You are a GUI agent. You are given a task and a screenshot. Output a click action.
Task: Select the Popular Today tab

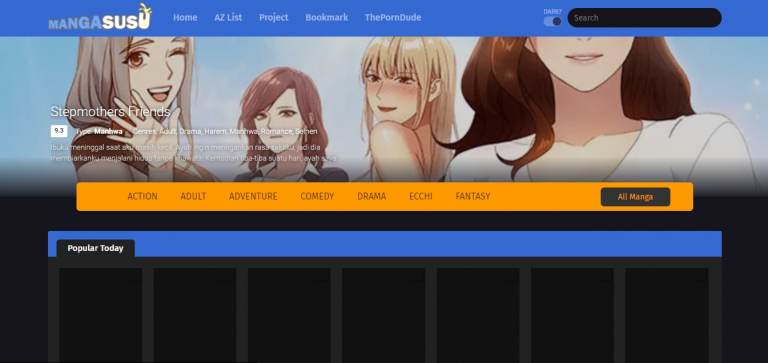(96, 248)
